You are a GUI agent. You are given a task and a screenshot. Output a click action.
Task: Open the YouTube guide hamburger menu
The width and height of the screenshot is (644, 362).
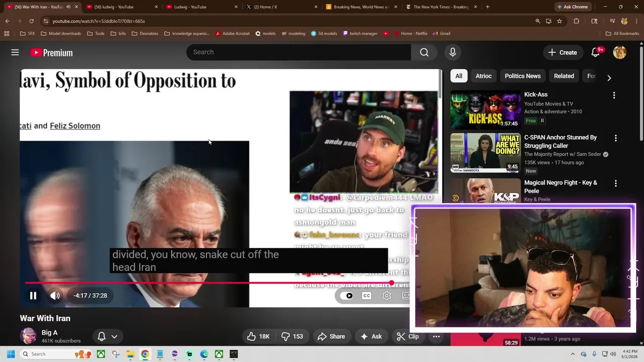click(15, 52)
